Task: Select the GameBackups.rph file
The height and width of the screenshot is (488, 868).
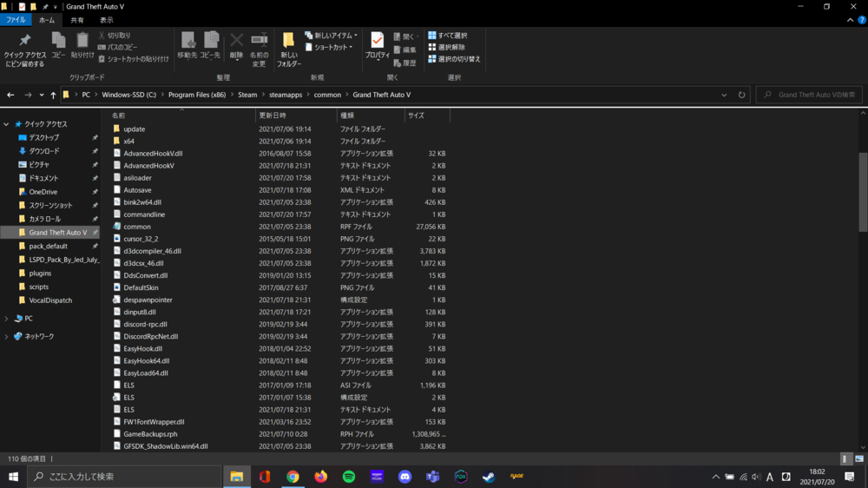Action: coord(150,434)
